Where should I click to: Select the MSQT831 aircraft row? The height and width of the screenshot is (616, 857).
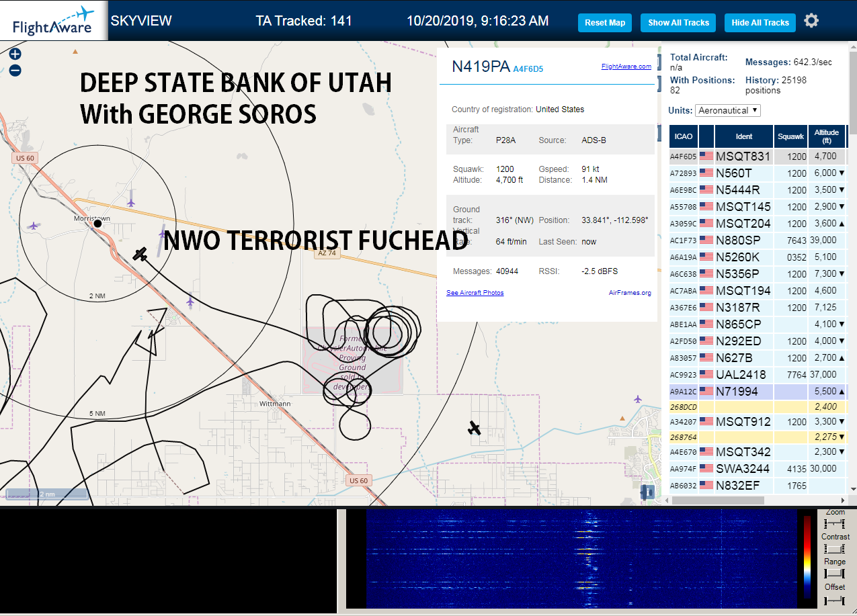coord(758,157)
